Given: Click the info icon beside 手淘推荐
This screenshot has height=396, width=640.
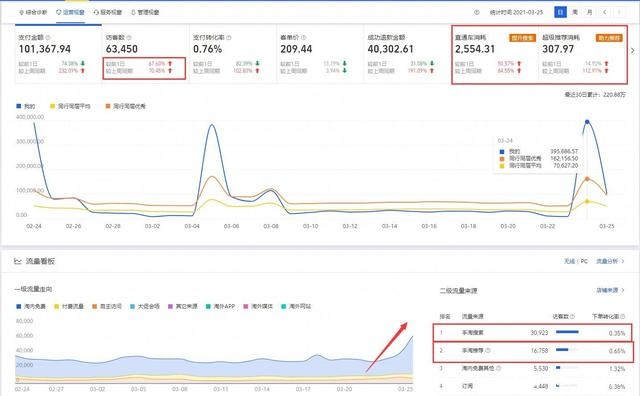Looking at the screenshot, I should (488, 350).
